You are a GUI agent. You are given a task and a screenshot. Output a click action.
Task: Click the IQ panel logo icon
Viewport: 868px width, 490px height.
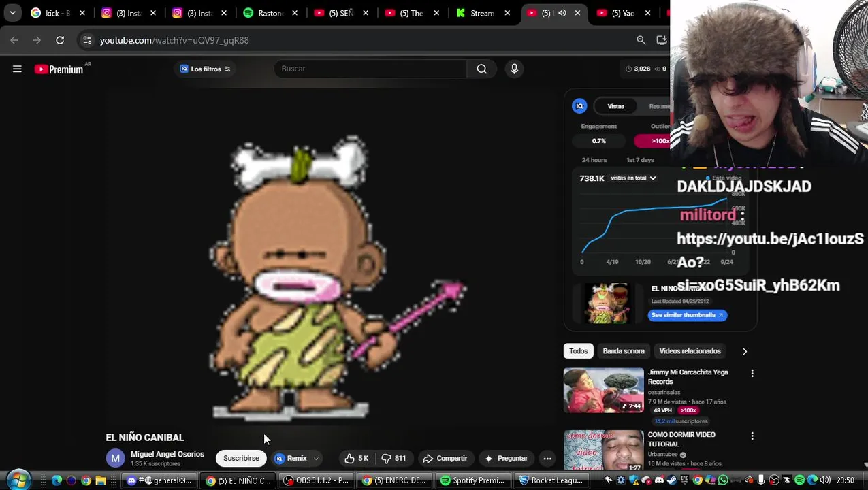tap(579, 106)
